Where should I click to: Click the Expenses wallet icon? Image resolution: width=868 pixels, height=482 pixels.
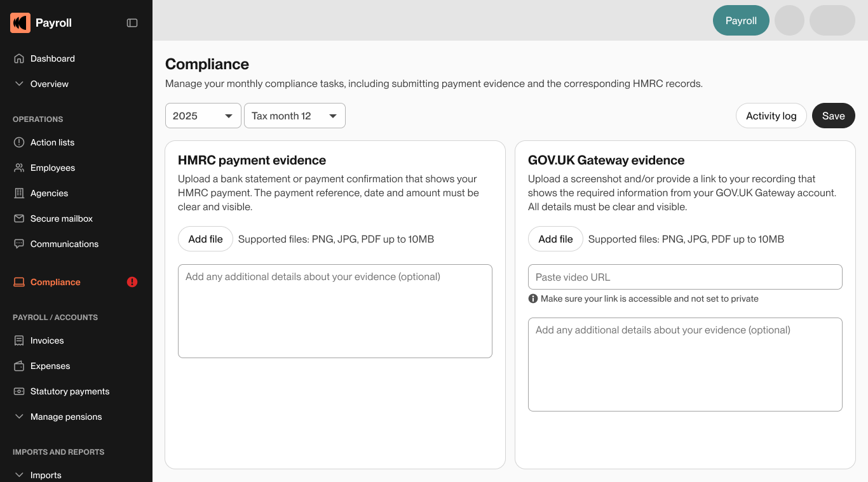click(x=19, y=366)
